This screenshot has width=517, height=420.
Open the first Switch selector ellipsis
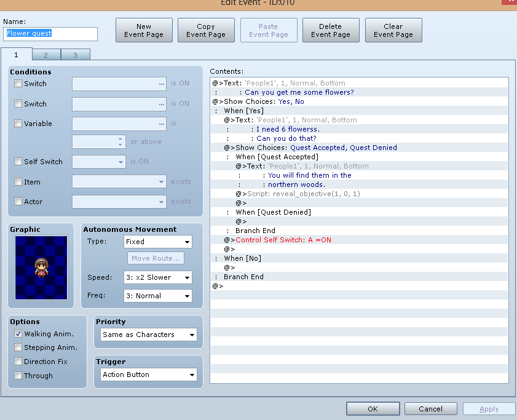[161, 84]
